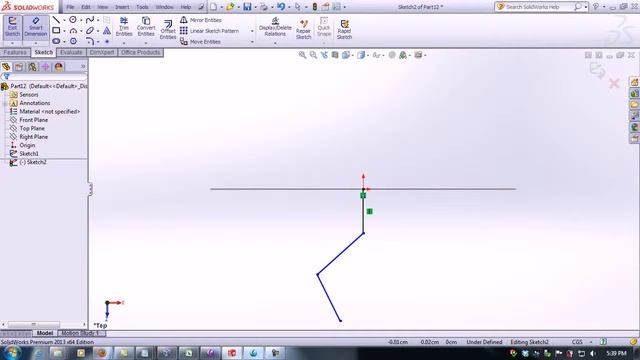The width and height of the screenshot is (640, 360).
Task: Select the Text sketch tool
Action: 107,31
